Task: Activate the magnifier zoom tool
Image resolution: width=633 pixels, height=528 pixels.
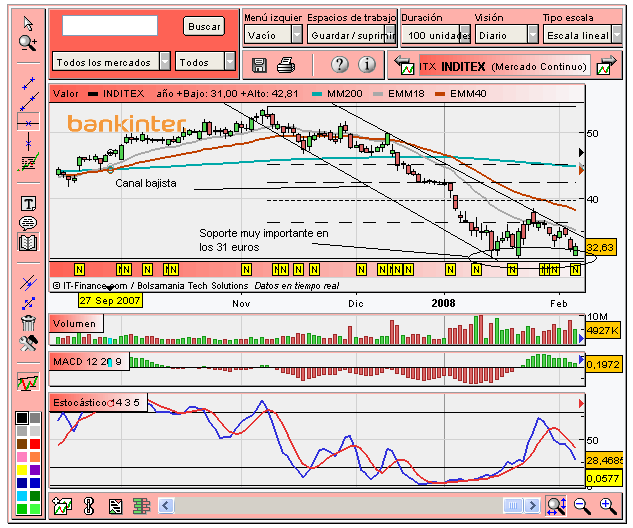Action: 28,43
